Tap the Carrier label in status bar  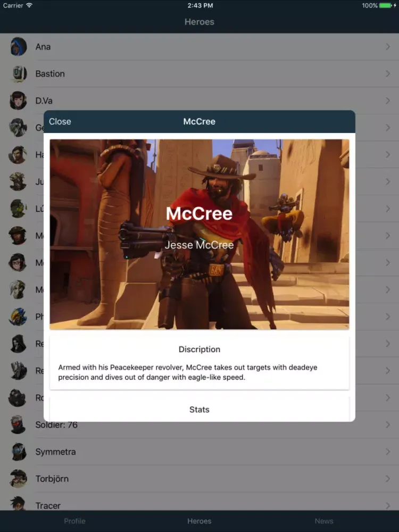tap(13, 5)
